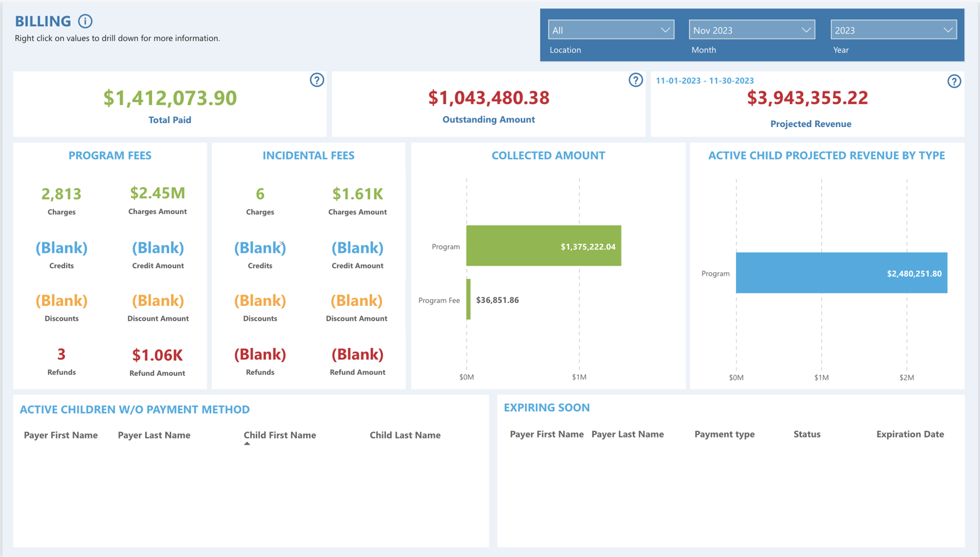Click the help icon on the Total Paid card

pyautogui.click(x=317, y=80)
